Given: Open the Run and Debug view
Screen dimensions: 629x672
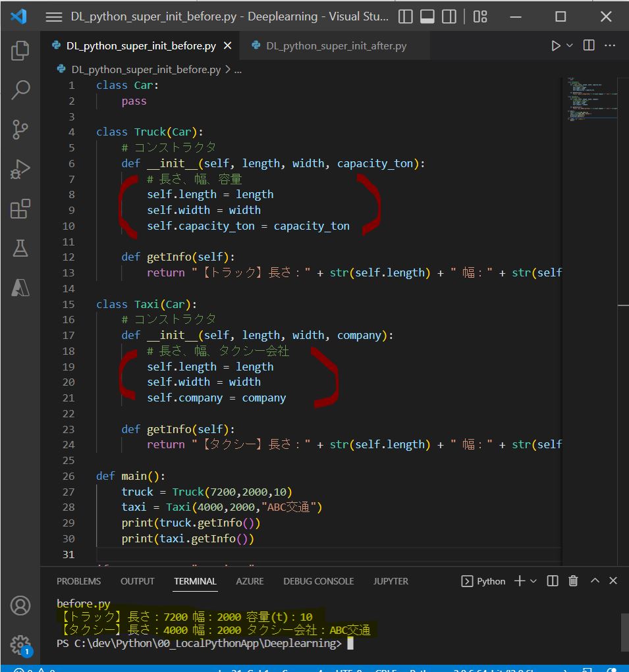Looking at the screenshot, I should [x=20, y=170].
